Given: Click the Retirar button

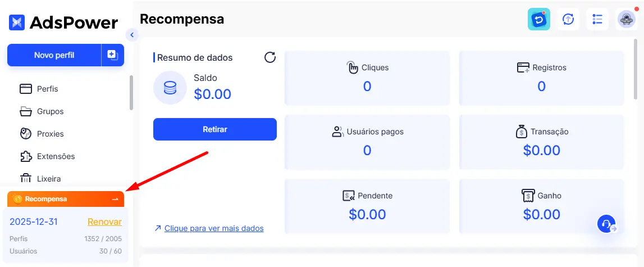Looking at the screenshot, I should pyautogui.click(x=214, y=129).
